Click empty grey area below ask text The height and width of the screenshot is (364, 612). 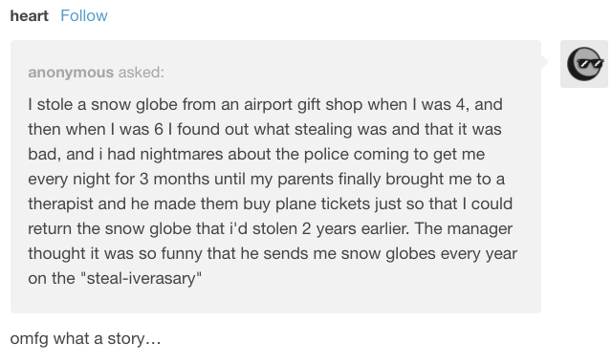(x=275, y=300)
